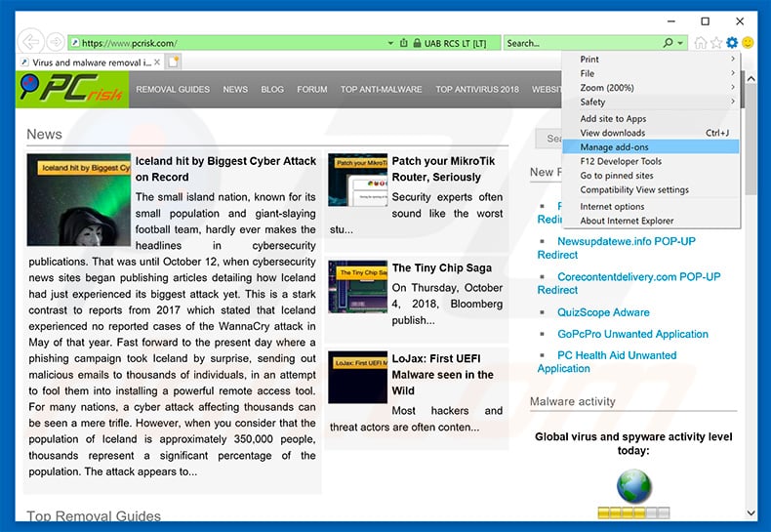Screen dimensions: 771x532
Task: Click the LoJax article thumbnail
Action: (x=357, y=377)
